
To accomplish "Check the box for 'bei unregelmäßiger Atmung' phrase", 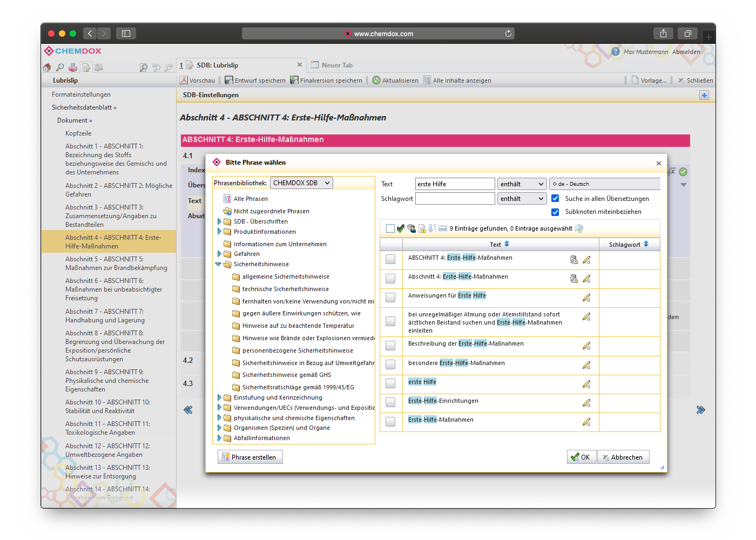I will tap(390, 321).
